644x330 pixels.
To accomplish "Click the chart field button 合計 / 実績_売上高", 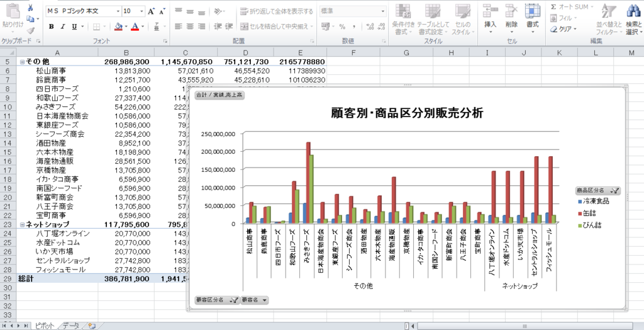I will [219, 95].
